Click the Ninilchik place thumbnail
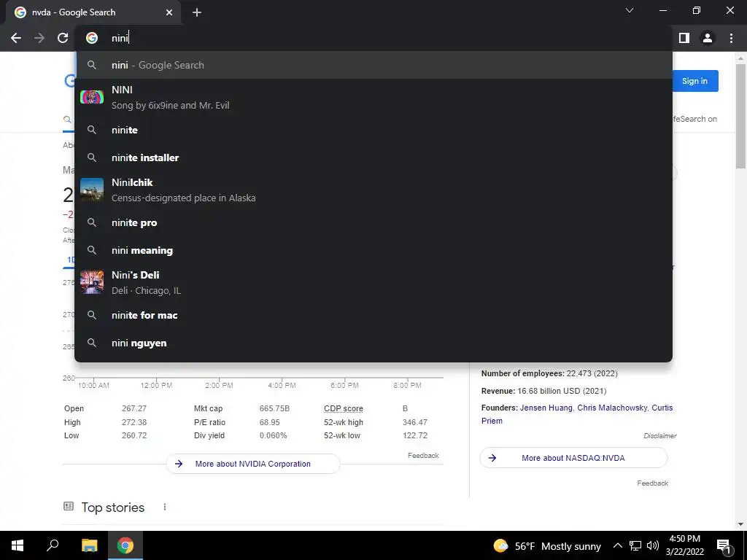 click(92, 190)
